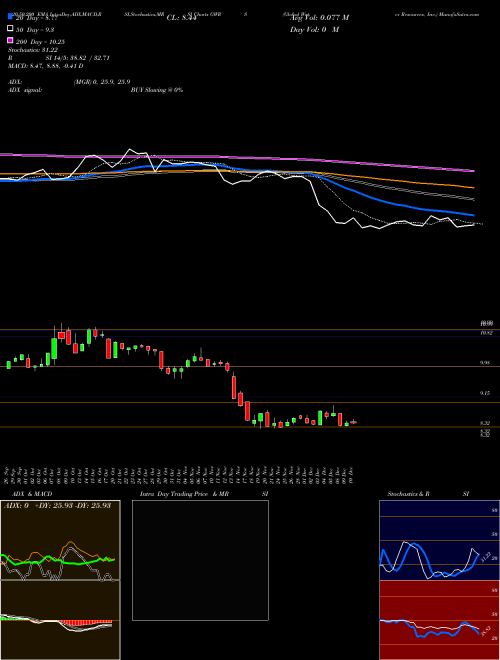Click the 'ADX signal:' label
Image resolution: width=500 pixels, height=660 pixels.
click(25, 90)
